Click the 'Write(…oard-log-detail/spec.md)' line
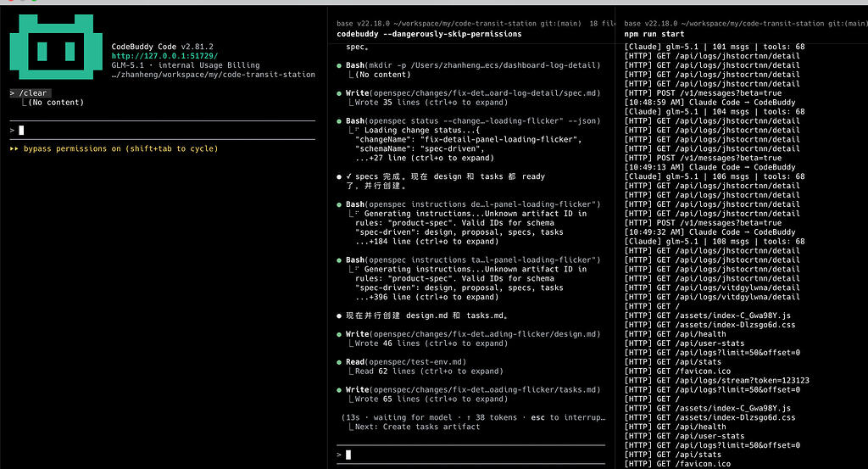 [x=473, y=93]
